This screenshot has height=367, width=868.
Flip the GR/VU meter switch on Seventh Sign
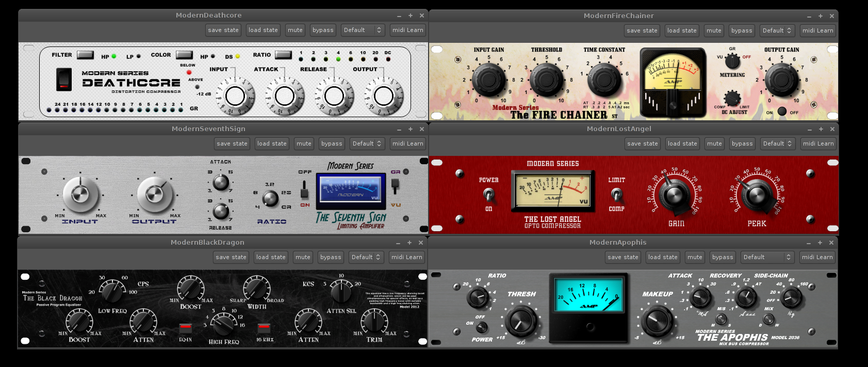(396, 186)
